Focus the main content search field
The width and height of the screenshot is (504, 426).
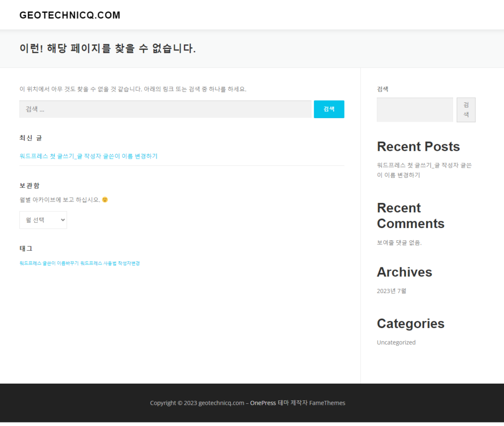pyautogui.click(x=165, y=109)
